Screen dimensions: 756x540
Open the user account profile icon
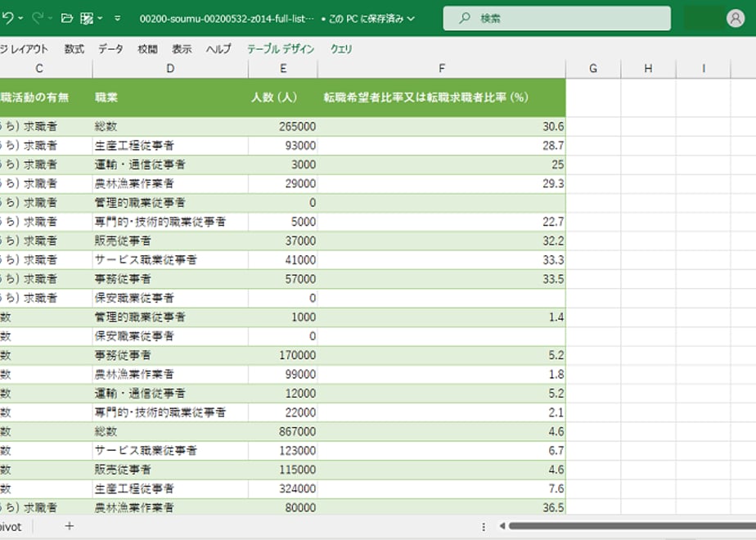[736, 18]
